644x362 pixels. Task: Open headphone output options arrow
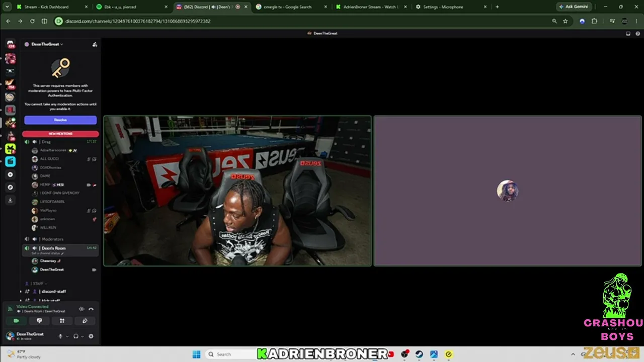coord(83,336)
